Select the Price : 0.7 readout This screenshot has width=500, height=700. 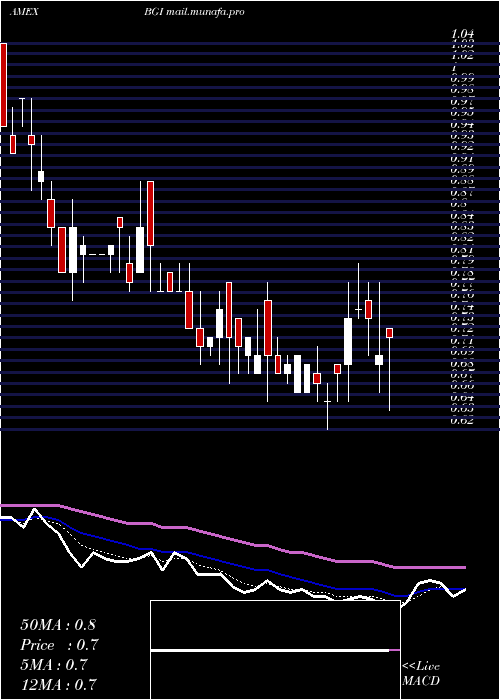click(59, 645)
